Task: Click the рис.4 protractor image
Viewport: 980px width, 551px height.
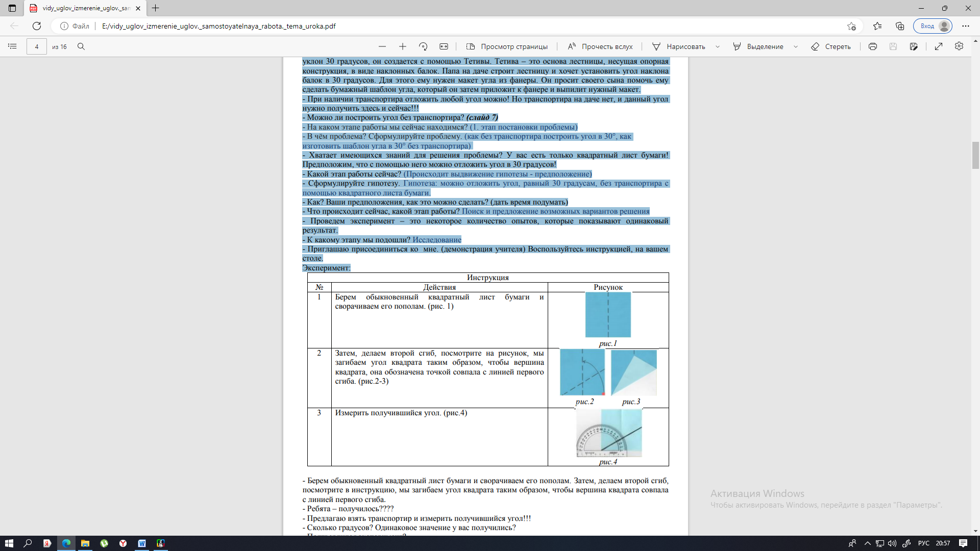Action: 609,433
